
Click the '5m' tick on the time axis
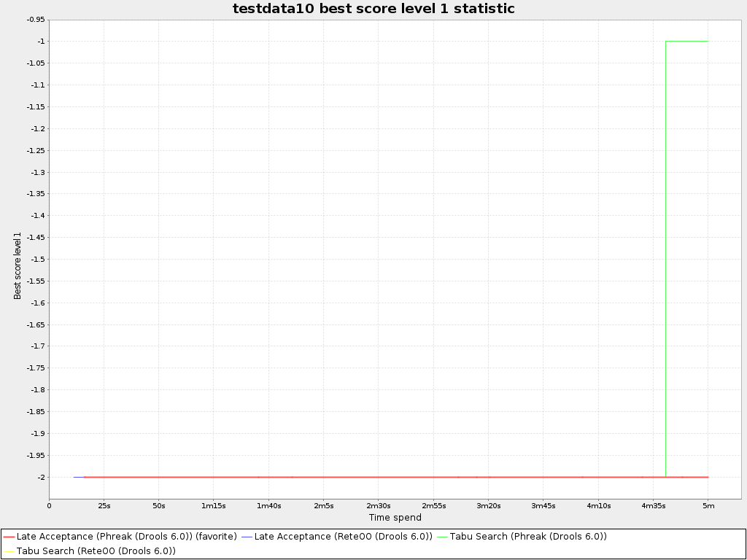click(x=708, y=505)
